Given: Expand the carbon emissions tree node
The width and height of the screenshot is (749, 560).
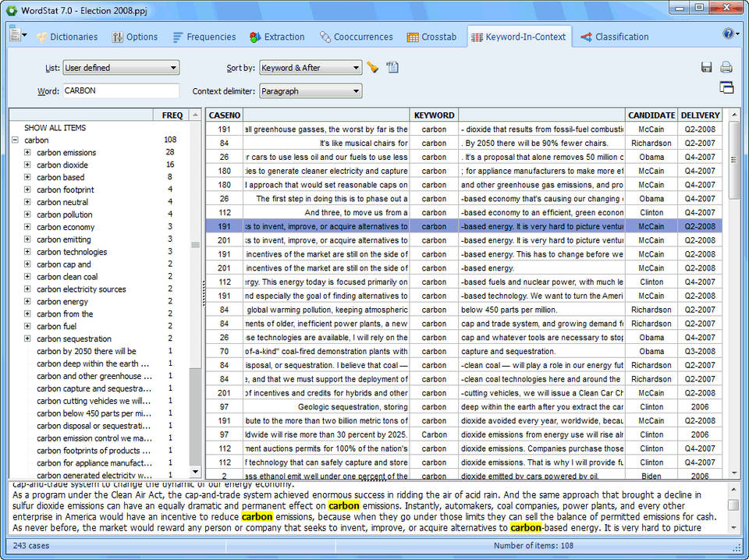Looking at the screenshot, I should coord(27,153).
